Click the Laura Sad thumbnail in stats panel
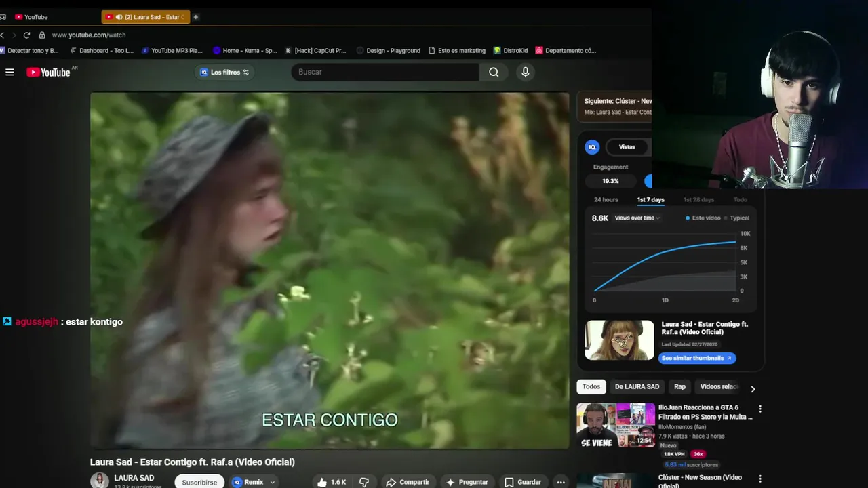The width and height of the screenshot is (868, 488). tap(620, 340)
